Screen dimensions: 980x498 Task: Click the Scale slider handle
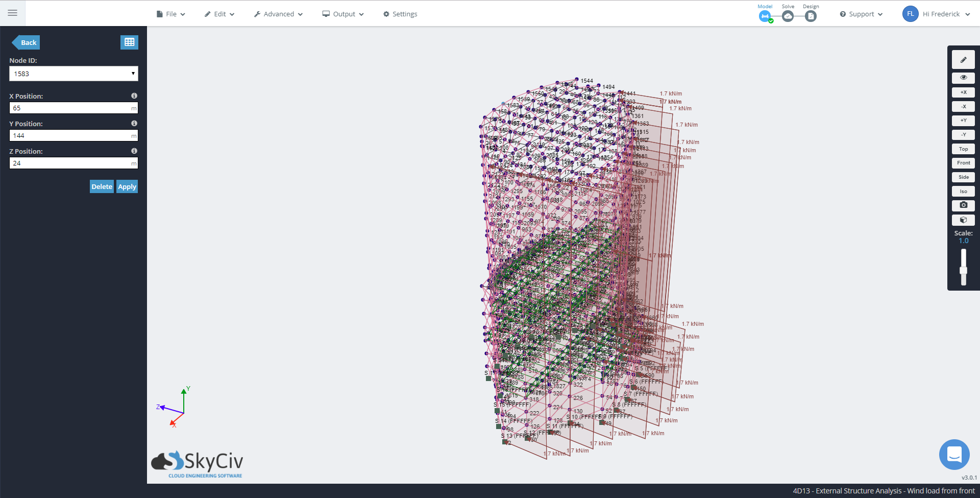click(x=963, y=270)
